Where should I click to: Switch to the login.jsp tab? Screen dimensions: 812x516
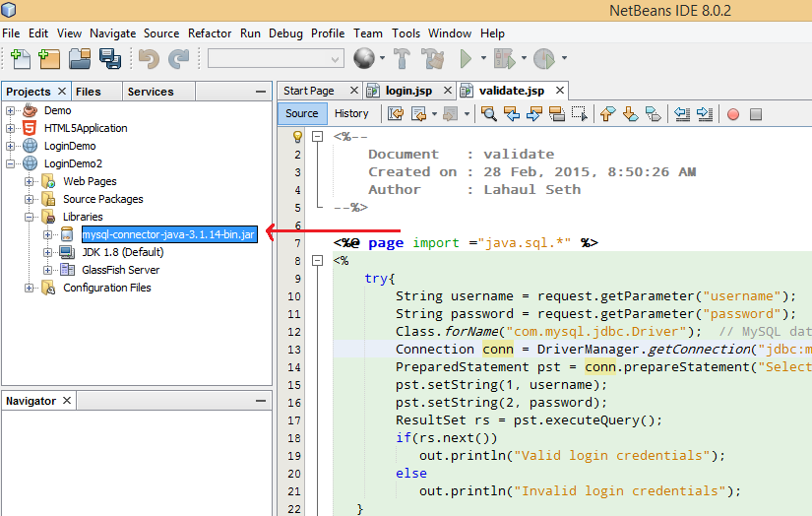pyautogui.click(x=407, y=91)
